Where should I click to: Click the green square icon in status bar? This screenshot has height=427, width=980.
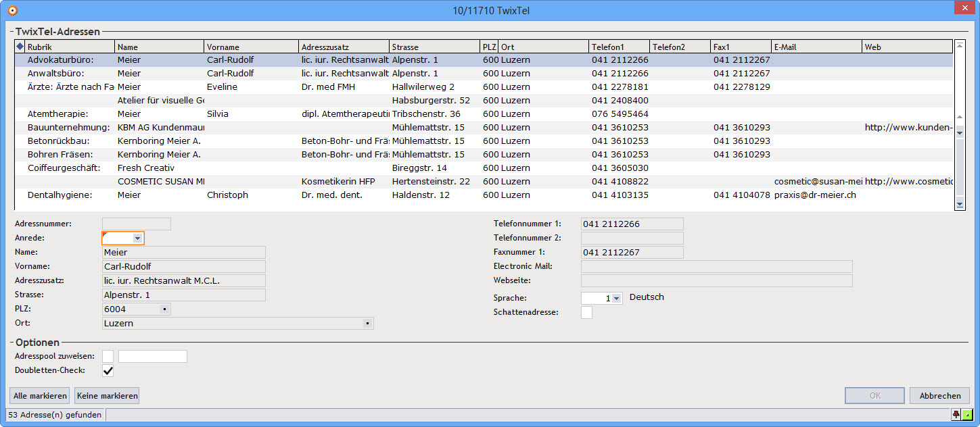pos(966,414)
